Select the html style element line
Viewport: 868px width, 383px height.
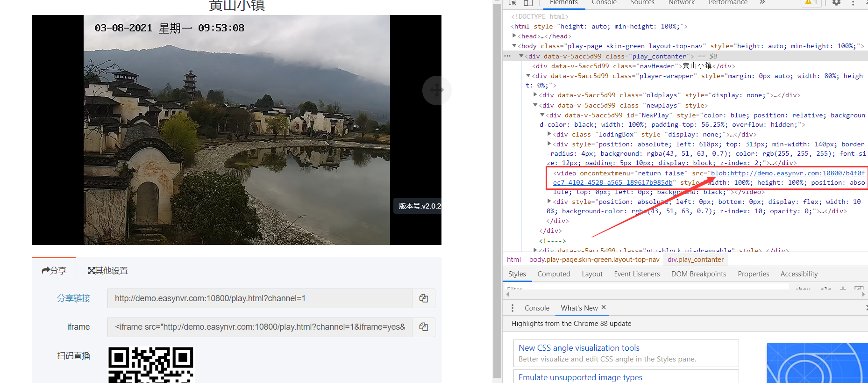(x=599, y=26)
